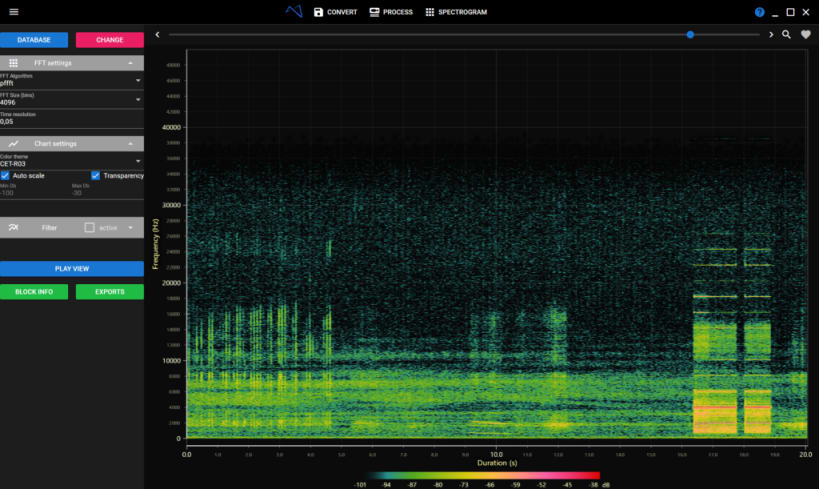Click the Process monitor icon
This screenshot has height=489, width=819.
(x=374, y=12)
